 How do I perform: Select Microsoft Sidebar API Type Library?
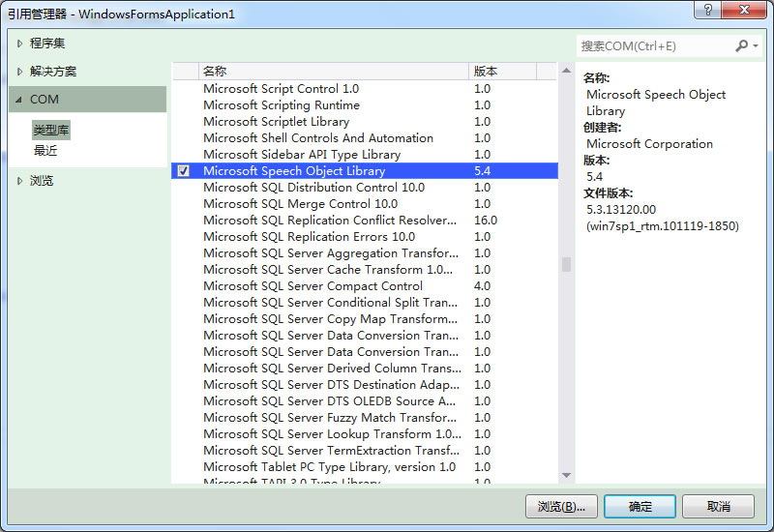(365, 155)
